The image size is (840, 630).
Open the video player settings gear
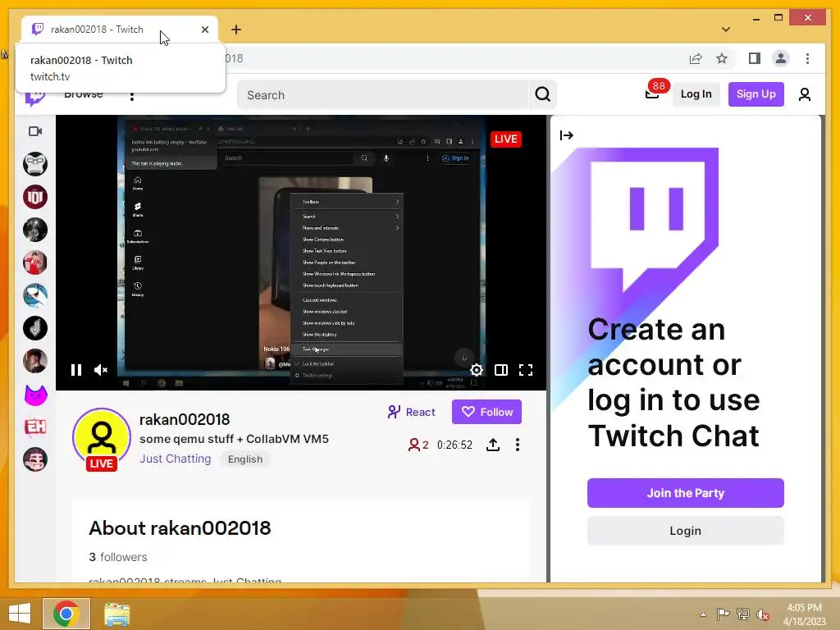pyautogui.click(x=477, y=370)
